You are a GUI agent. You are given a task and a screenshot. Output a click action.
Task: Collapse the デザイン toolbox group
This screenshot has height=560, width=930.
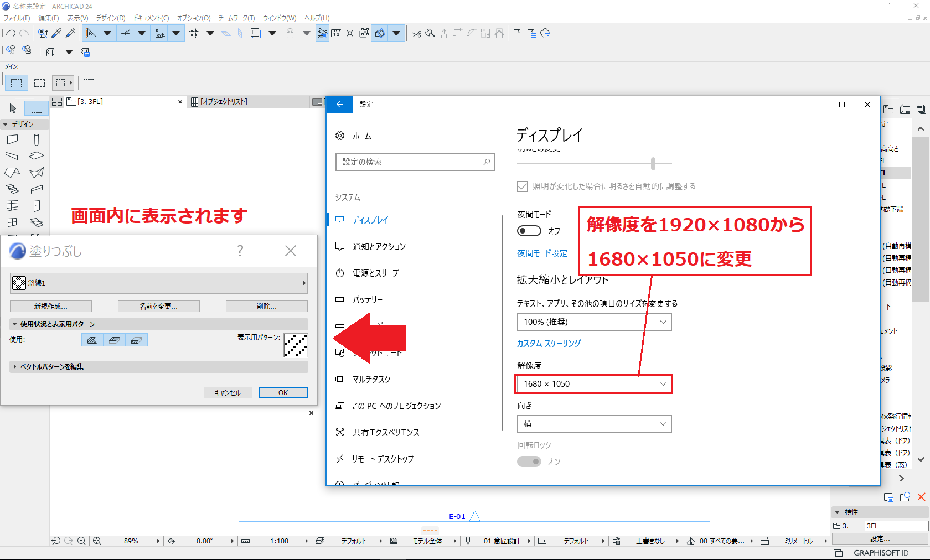click(6, 125)
